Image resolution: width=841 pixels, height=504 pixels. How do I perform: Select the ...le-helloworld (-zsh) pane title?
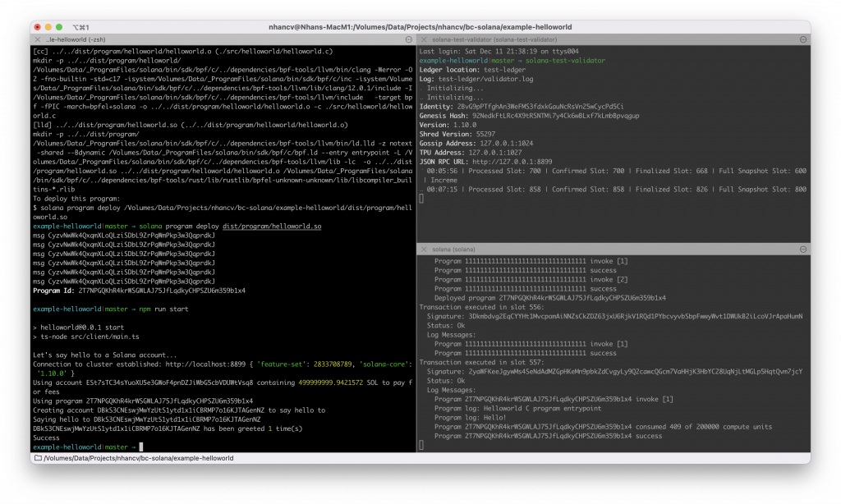pyautogui.click(x=76, y=39)
